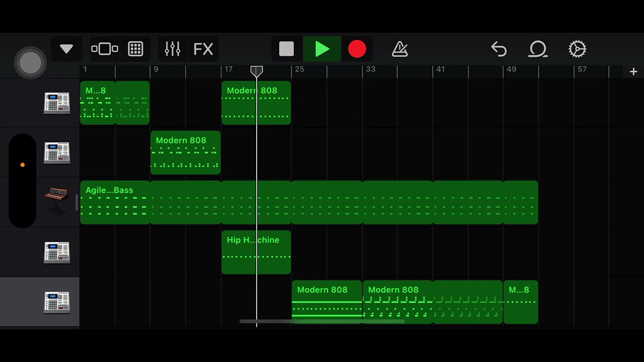This screenshot has height=362, width=644.
Task: Open the Loop Browser
Action: [x=538, y=49]
